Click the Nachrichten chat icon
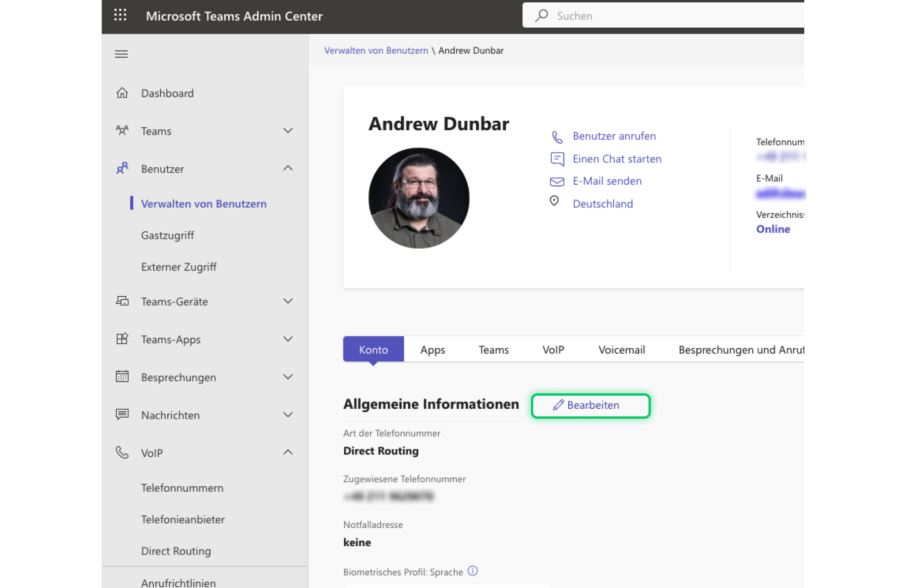The height and width of the screenshot is (588, 906). (x=122, y=414)
